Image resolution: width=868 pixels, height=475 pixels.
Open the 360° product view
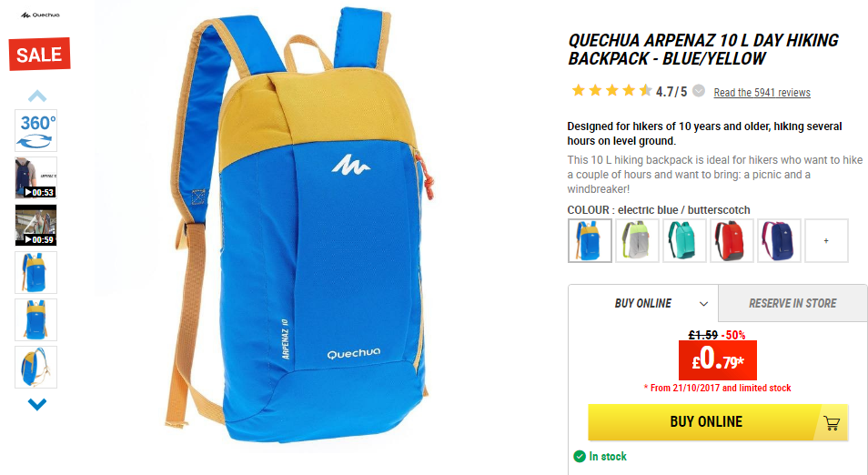tap(36, 131)
